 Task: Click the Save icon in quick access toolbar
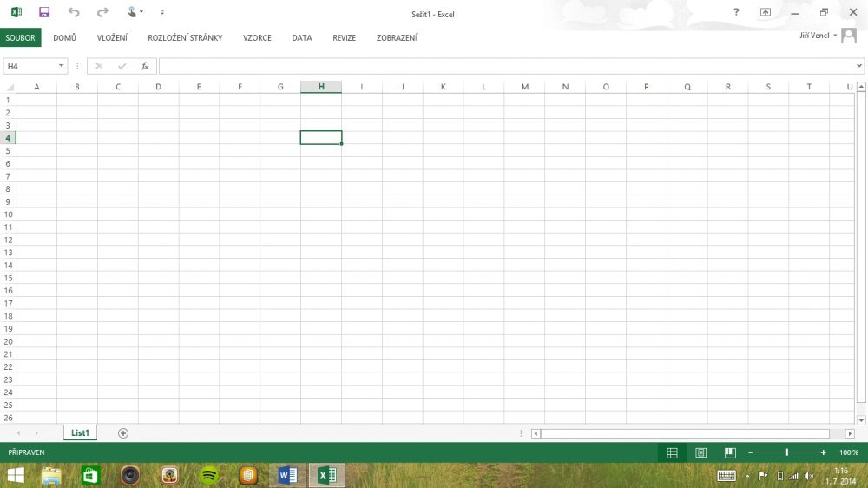click(x=44, y=12)
